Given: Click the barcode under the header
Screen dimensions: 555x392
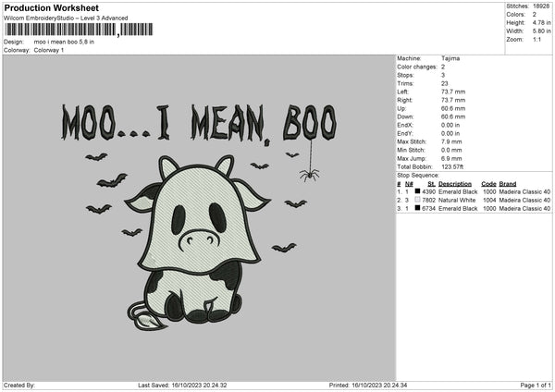Looking at the screenshot, I should [79, 30].
